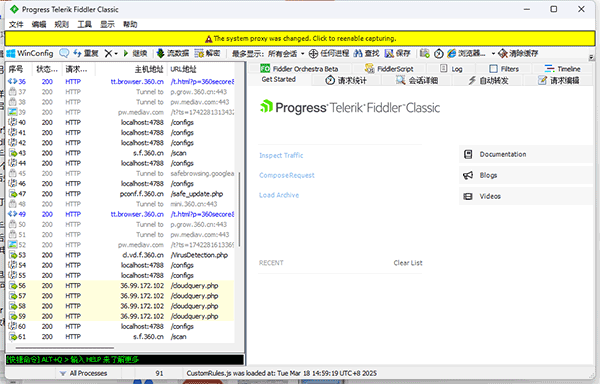
Task: Switch to the Log tab
Action: point(451,69)
